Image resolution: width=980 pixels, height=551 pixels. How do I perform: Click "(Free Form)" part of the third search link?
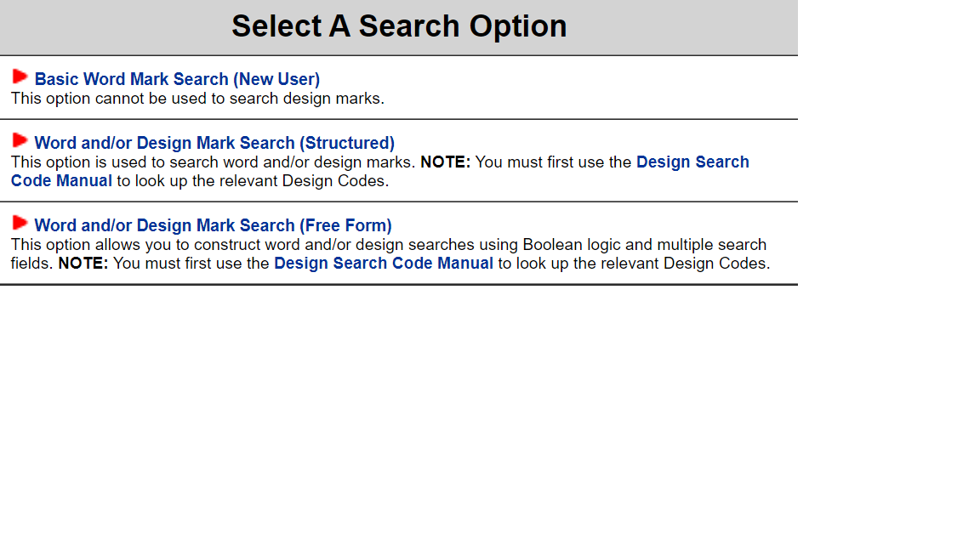[x=345, y=225]
